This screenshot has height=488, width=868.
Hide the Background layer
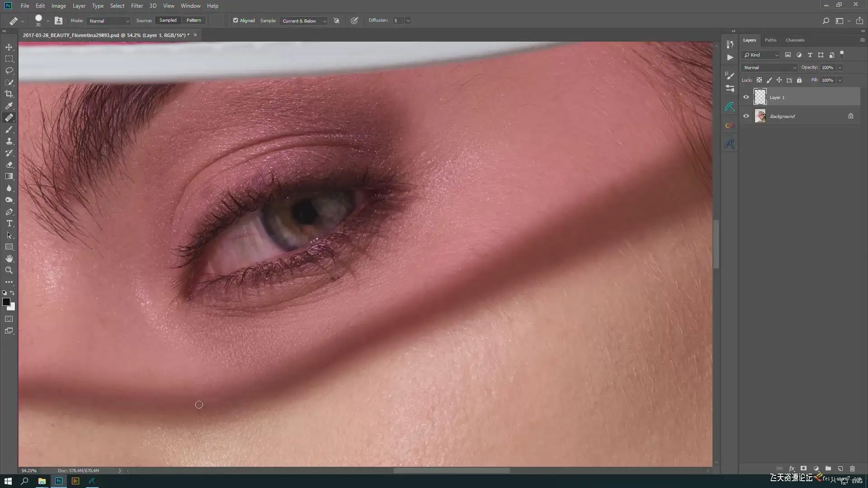(x=746, y=116)
